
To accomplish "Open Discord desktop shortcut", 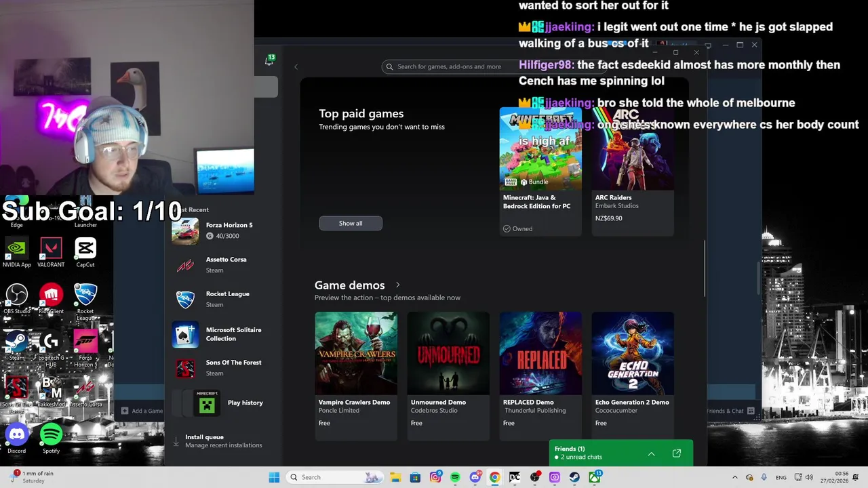I will click(17, 439).
